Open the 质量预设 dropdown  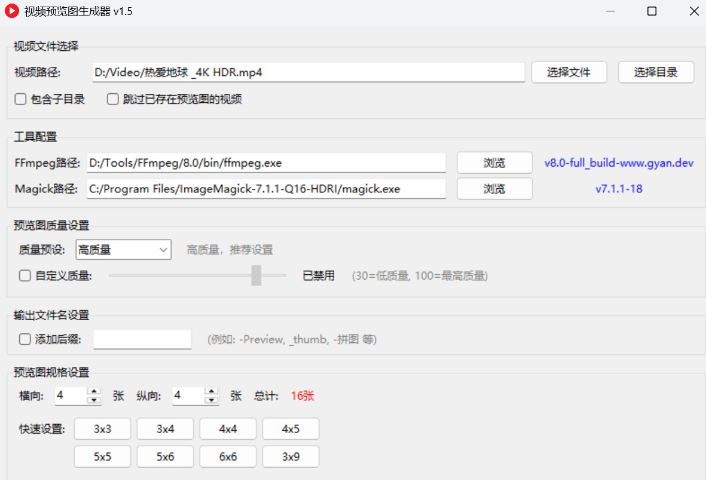(x=124, y=249)
